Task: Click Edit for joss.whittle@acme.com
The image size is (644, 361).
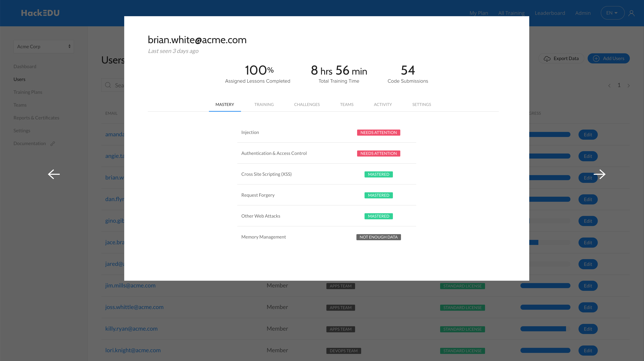Action: [x=588, y=307]
